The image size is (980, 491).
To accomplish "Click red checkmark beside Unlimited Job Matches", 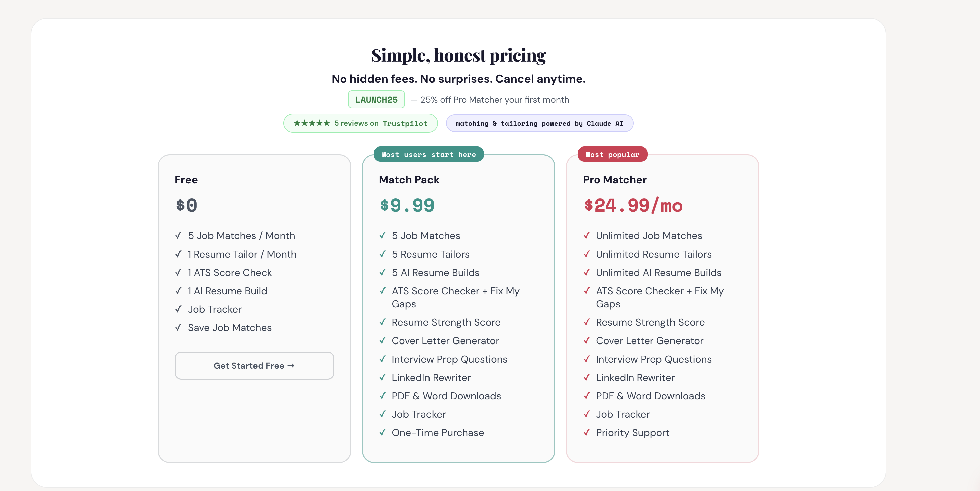I will click(x=587, y=235).
